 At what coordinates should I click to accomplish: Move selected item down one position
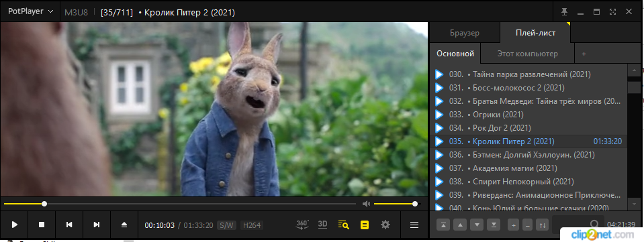(x=477, y=225)
